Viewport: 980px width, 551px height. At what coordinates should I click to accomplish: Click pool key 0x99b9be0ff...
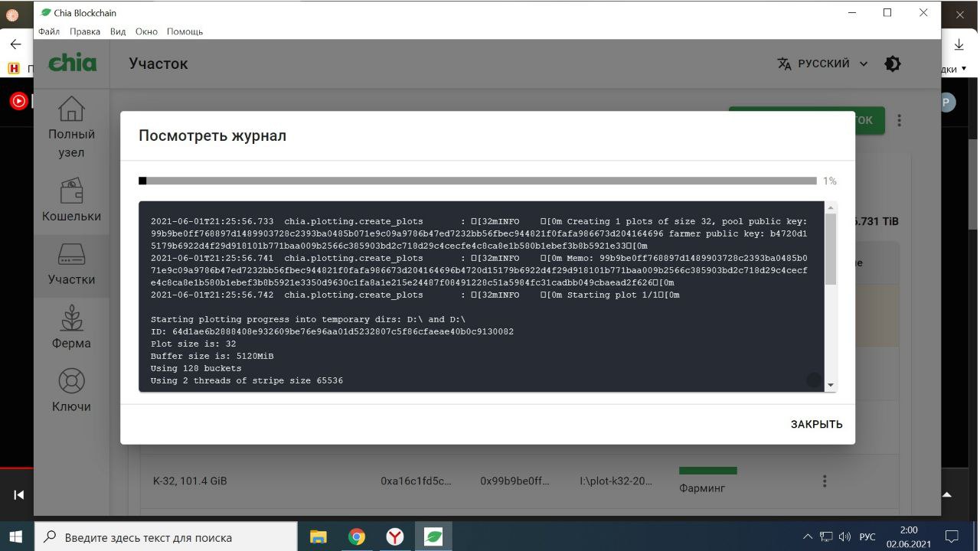pyautogui.click(x=514, y=481)
